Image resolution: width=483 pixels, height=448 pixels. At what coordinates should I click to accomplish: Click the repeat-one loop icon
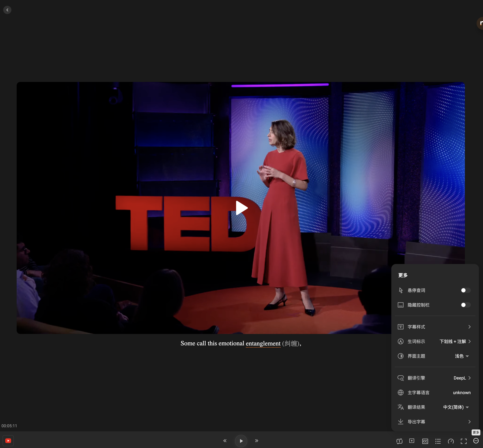pyautogui.click(x=399, y=441)
